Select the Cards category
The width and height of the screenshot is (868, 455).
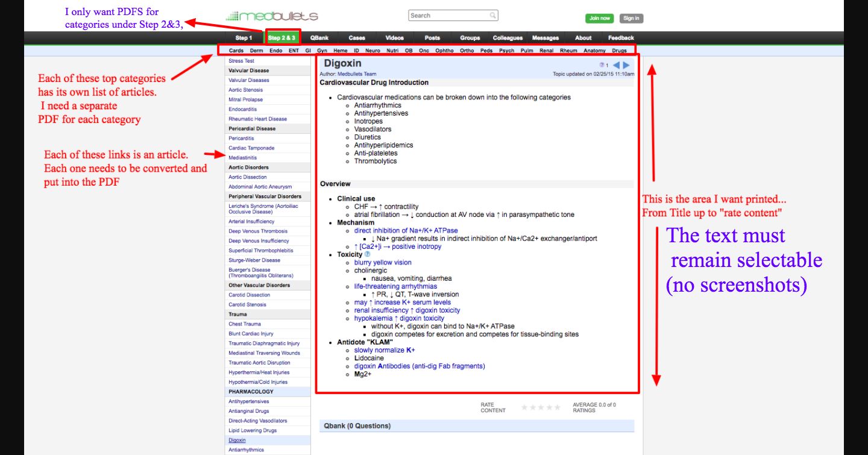[236, 51]
